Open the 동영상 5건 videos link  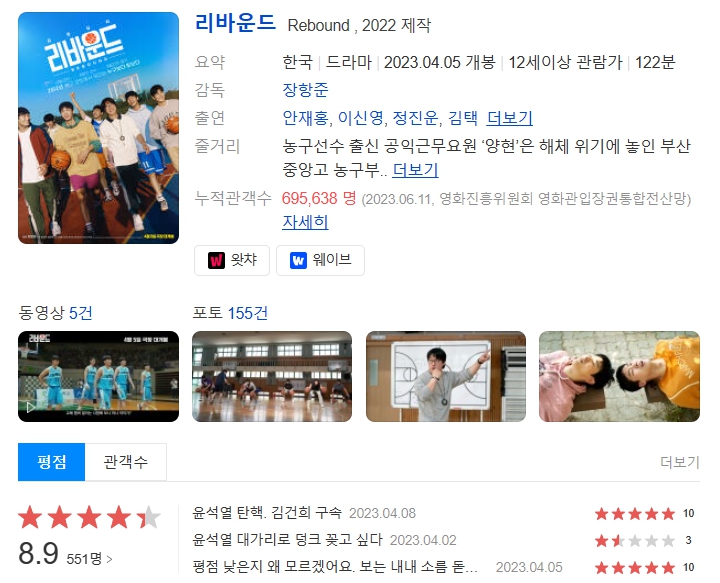[56, 313]
